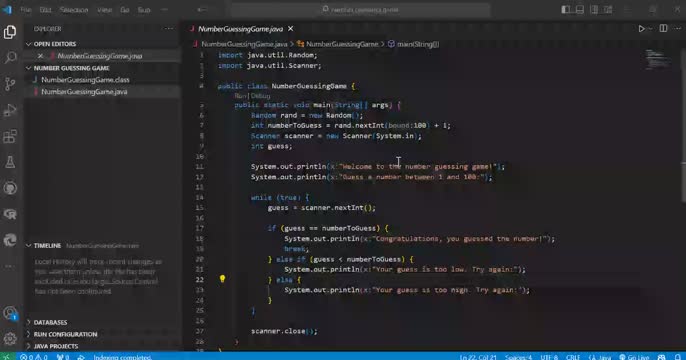The image size is (686, 360).
Task: Click the Run Java play button
Action: click(641, 29)
